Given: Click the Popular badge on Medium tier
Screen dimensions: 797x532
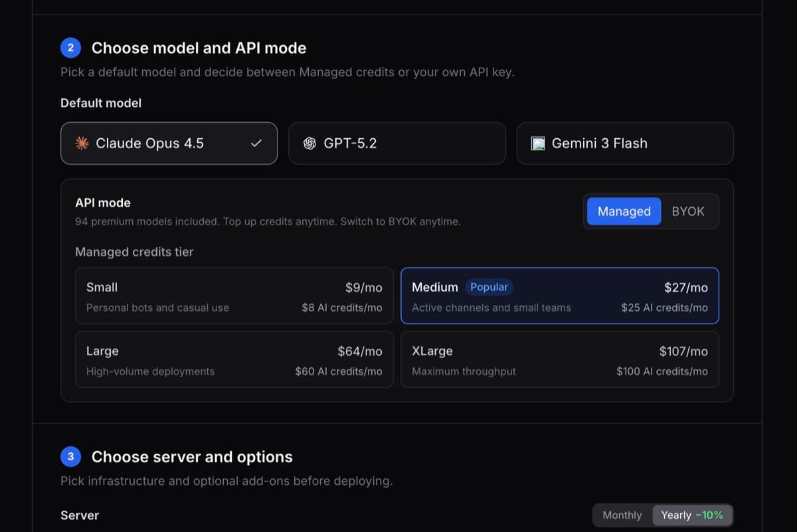Looking at the screenshot, I should pyautogui.click(x=489, y=287).
